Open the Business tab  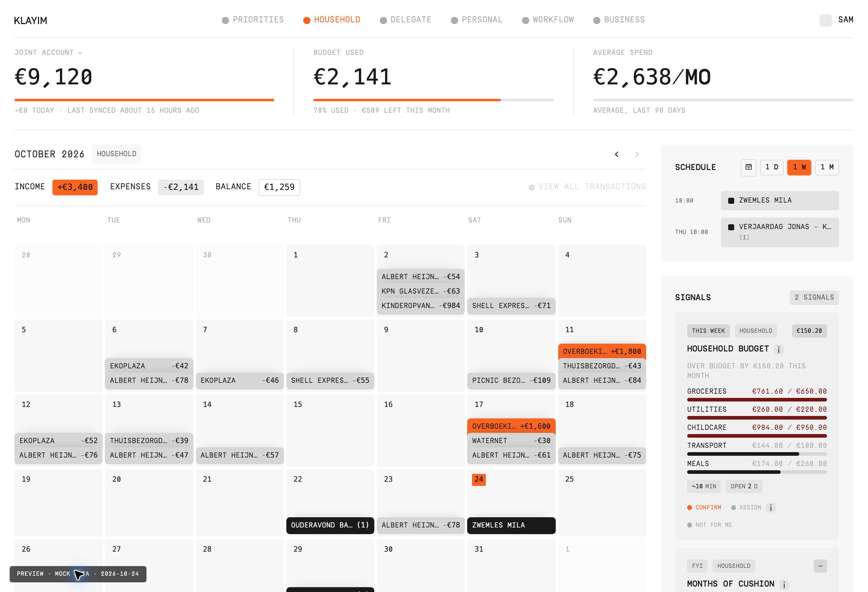[x=619, y=20]
